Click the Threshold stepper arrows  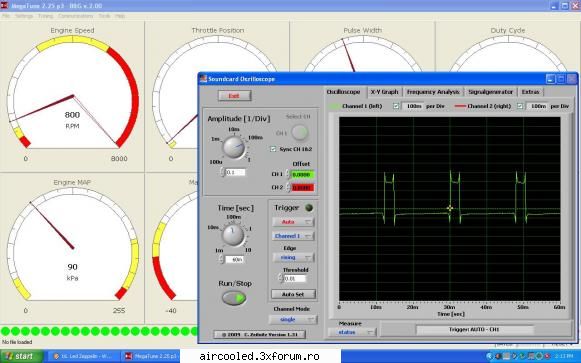tap(280, 279)
